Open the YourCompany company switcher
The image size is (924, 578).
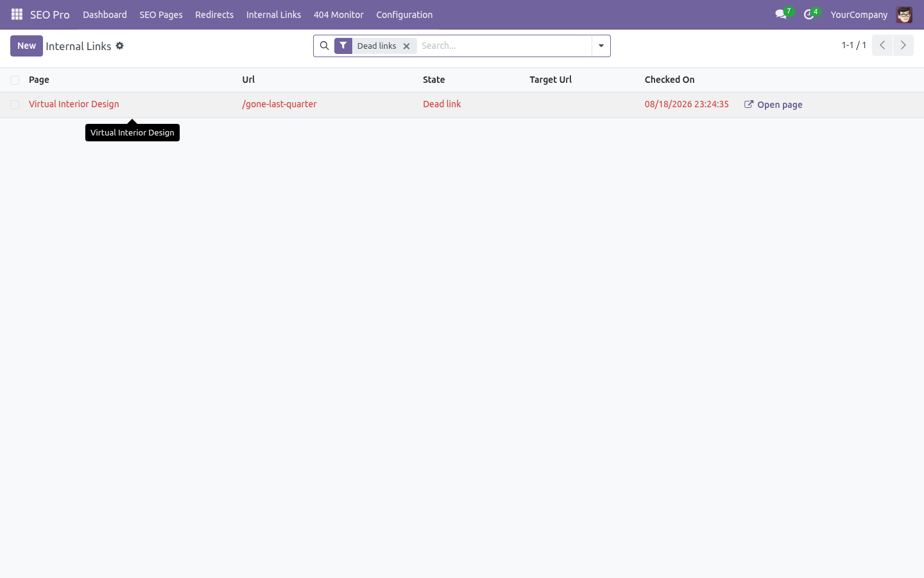(859, 14)
